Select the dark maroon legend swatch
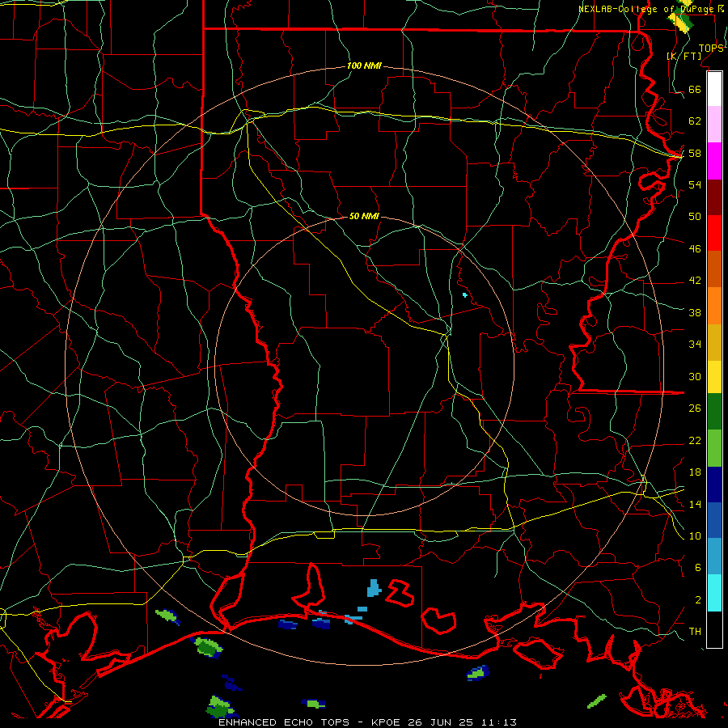Viewport: 728px width, 728px height. coord(714,197)
